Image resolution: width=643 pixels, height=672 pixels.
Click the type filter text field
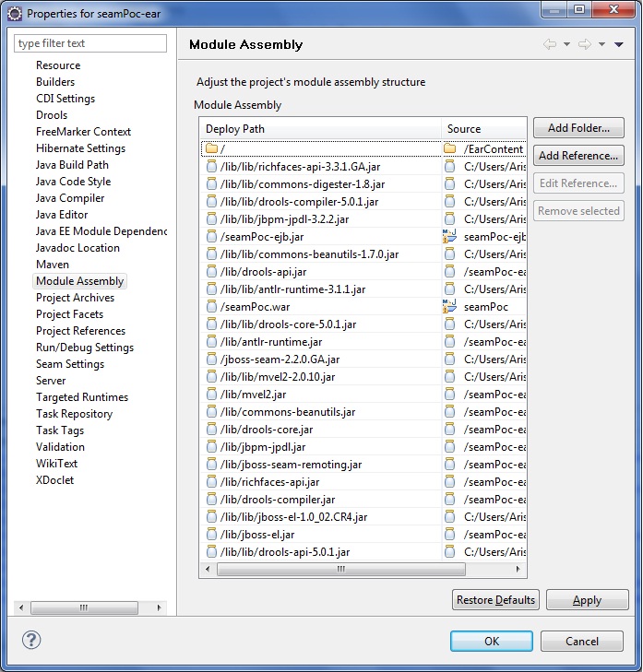click(x=90, y=43)
